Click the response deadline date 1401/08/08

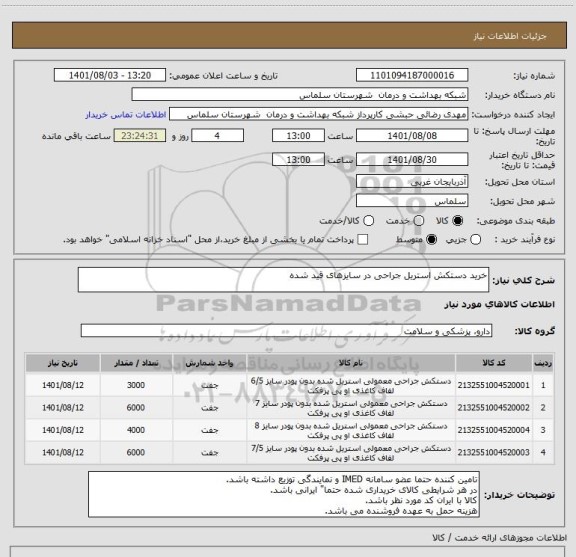point(412,136)
